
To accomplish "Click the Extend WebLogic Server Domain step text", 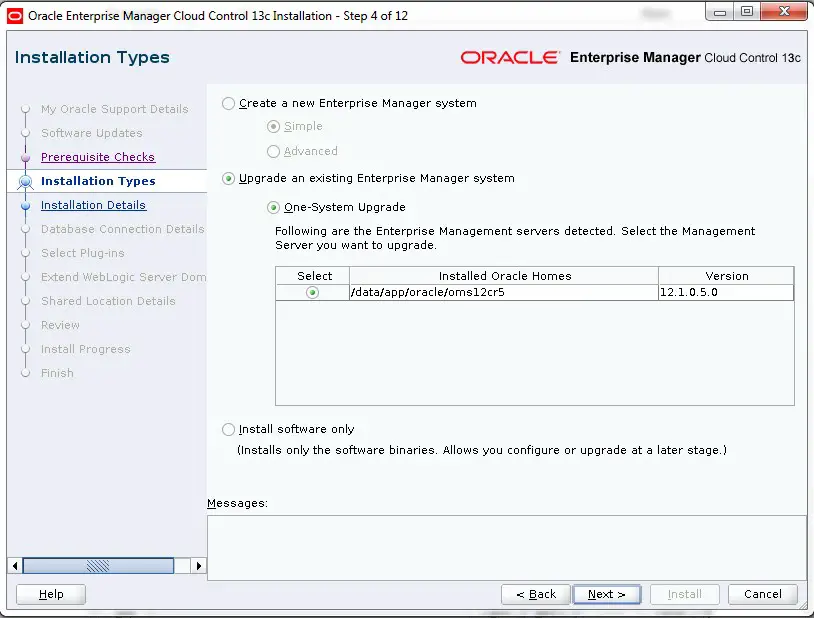I will click(x=124, y=277).
